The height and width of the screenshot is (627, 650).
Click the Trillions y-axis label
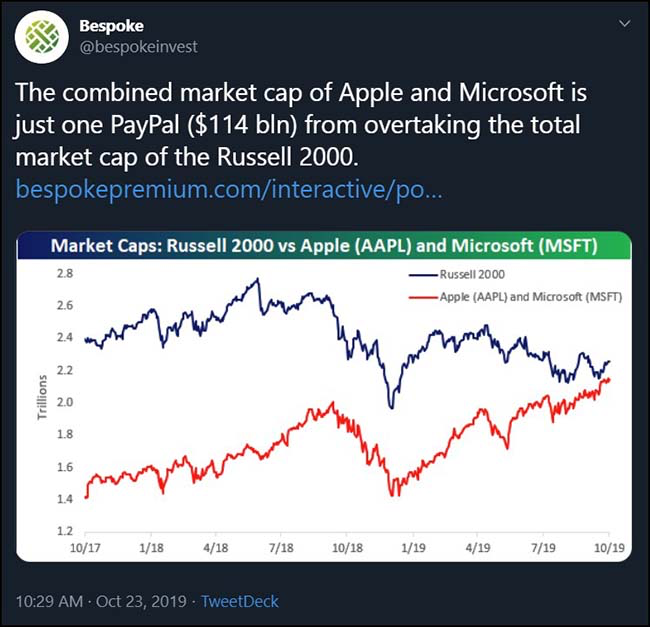(42, 397)
